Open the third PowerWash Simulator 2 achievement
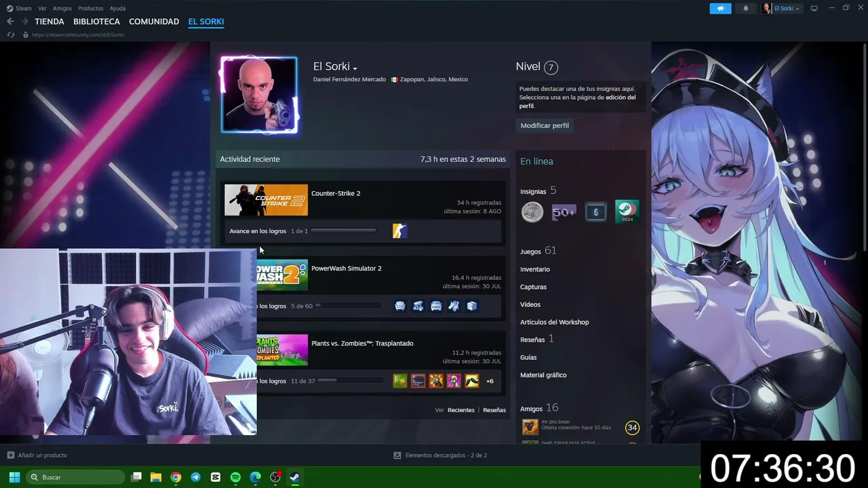The width and height of the screenshot is (868, 488). (436, 306)
